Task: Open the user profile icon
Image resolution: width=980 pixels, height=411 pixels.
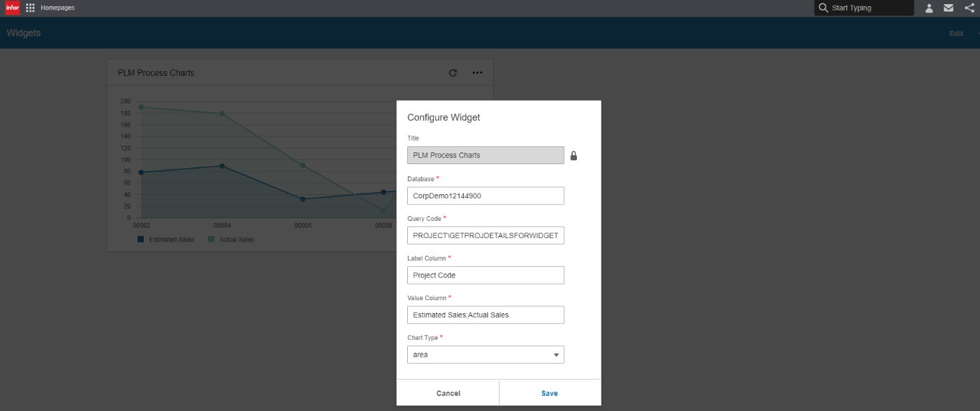Action: (x=929, y=8)
